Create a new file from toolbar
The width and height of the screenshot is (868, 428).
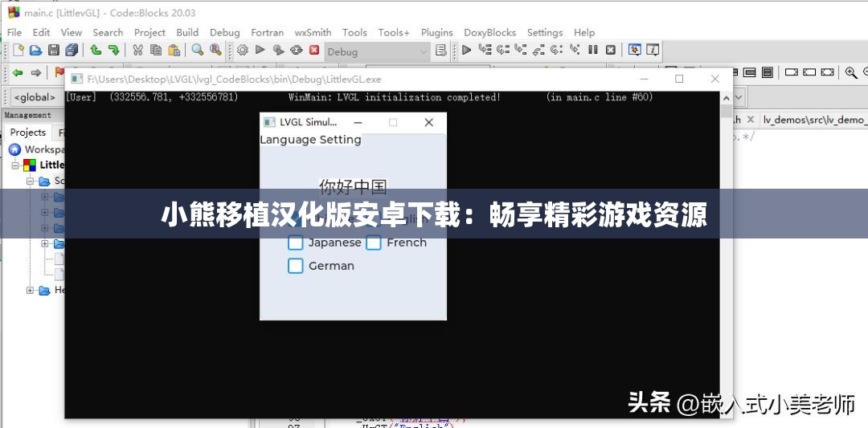pyautogui.click(x=18, y=51)
